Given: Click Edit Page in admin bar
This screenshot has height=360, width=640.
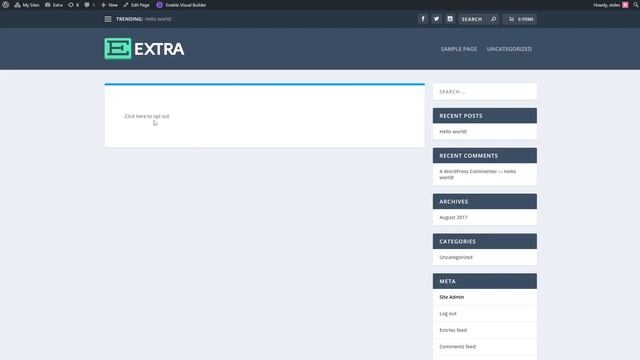Looking at the screenshot, I should 136,5.
